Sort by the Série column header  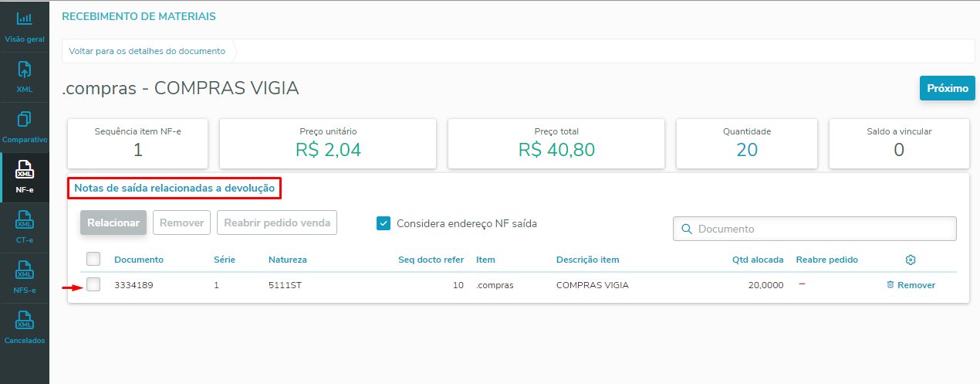225,260
